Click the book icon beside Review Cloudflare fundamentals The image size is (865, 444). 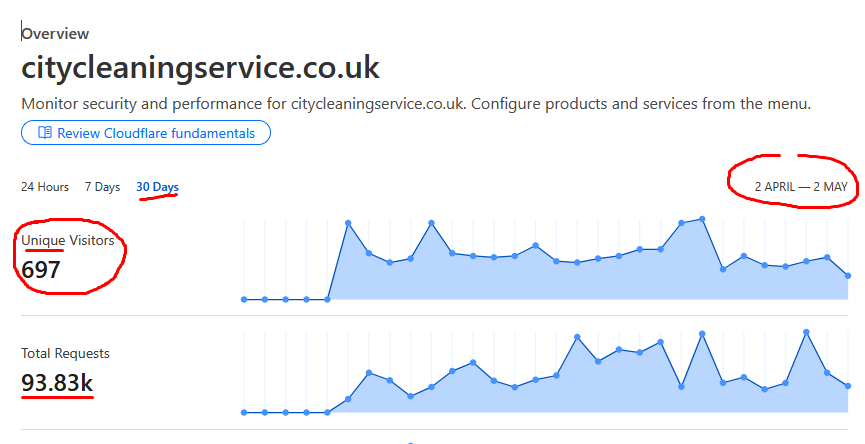pyautogui.click(x=44, y=133)
